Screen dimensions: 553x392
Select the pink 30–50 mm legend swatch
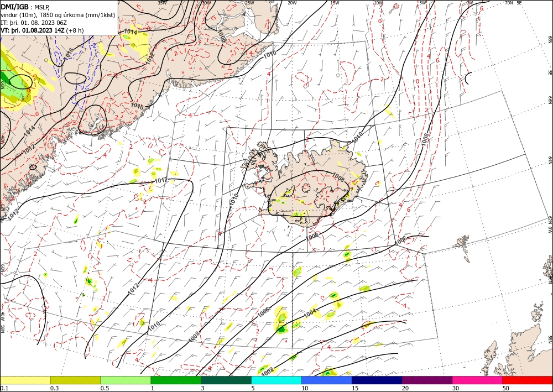[478, 380]
